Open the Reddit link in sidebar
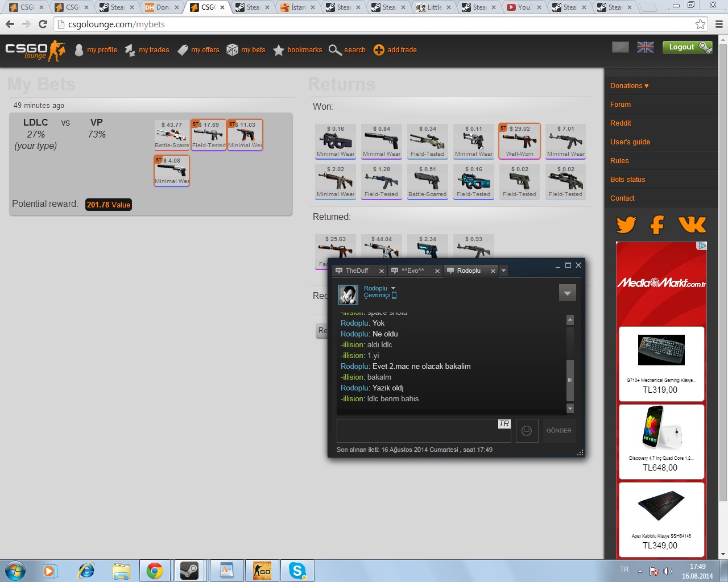 [x=621, y=123]
